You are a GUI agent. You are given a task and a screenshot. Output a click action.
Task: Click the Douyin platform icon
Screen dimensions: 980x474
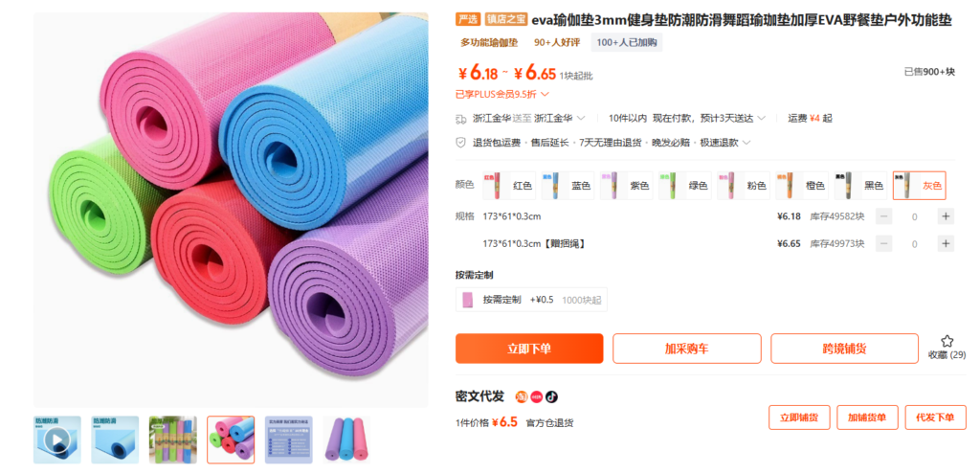[x=551, y=397]
